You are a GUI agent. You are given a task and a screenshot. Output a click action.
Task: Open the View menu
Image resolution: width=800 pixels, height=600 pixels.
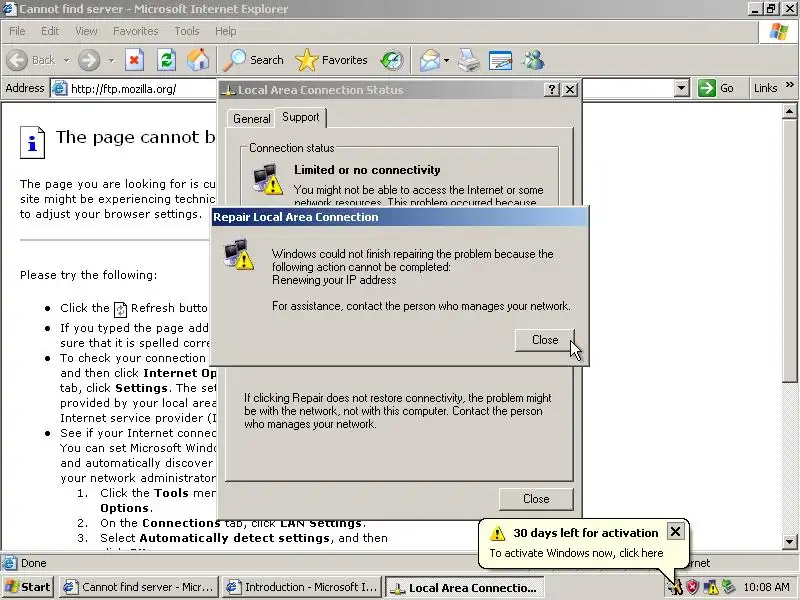(86, 31)
